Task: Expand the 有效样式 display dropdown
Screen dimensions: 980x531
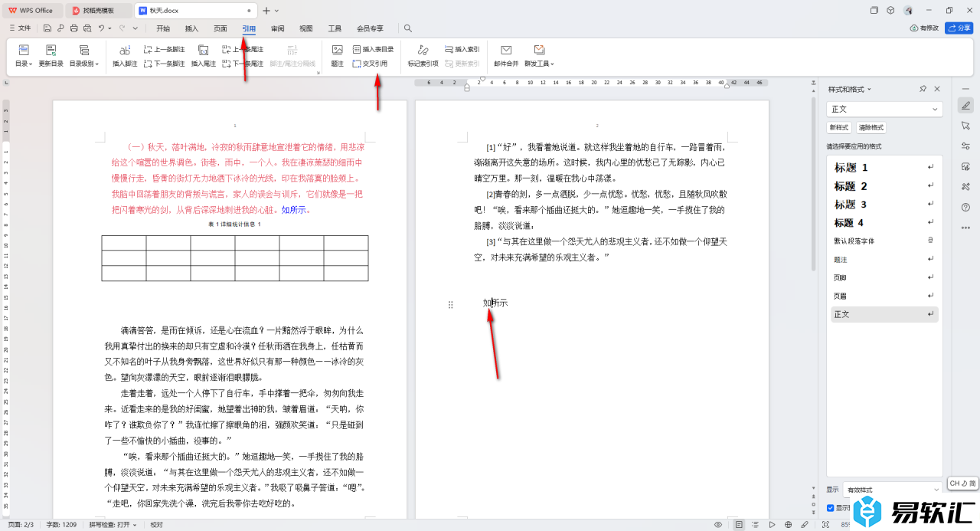Action: click(892, 490)
